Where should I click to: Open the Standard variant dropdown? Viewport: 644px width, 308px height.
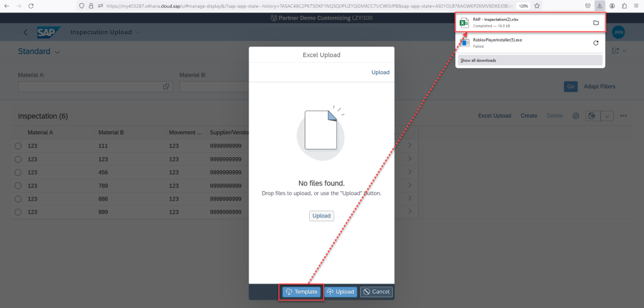coord(57,52)
